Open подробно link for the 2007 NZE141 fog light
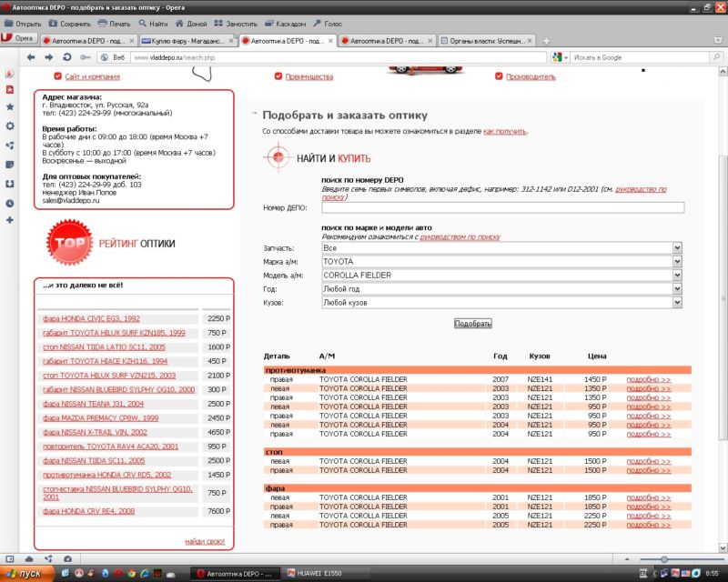 tap(649, 379)
